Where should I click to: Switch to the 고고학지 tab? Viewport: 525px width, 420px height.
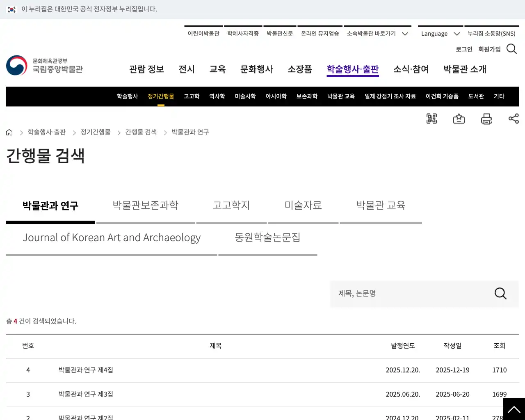pyautogui.click(x=231, y=206)
